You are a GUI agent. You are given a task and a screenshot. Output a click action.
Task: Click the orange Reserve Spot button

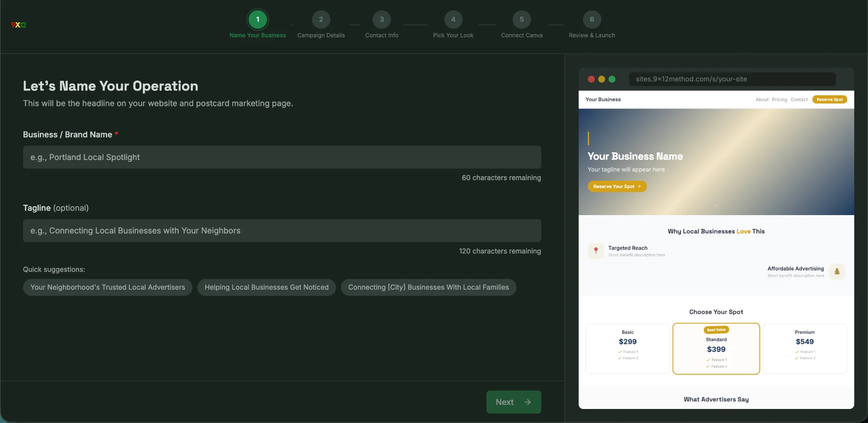[830, 99]
